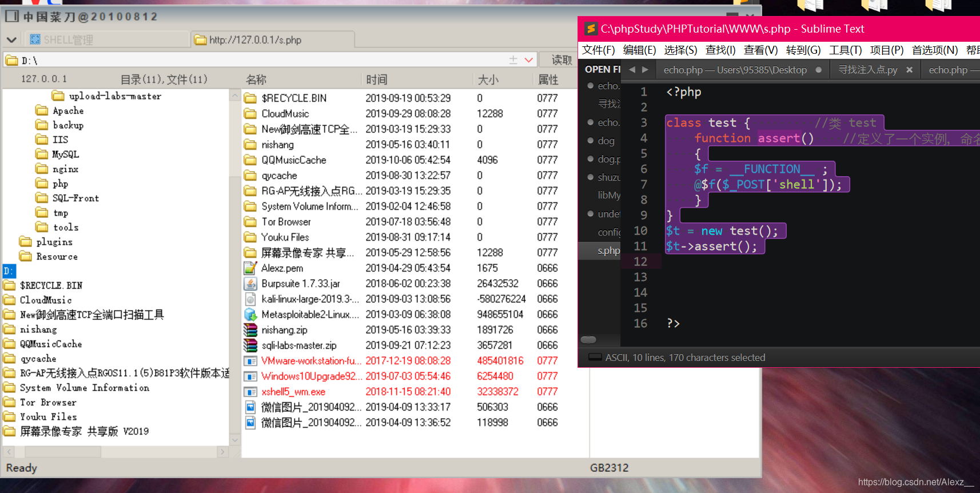Click the chopper window icon in title bar
The width and height of the screenshot is (980, 493).
12,16
